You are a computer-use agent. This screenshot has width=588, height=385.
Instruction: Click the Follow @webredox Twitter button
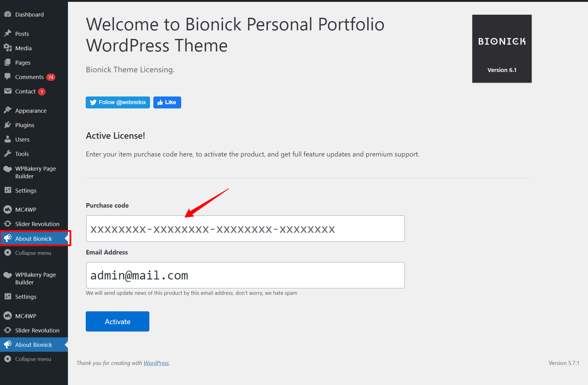click(118, 102)
